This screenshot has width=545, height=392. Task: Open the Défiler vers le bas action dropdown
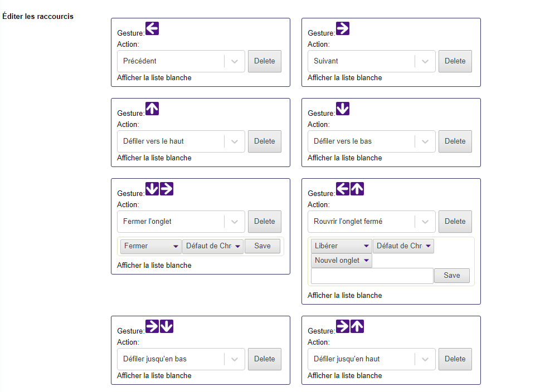pos(372,141)
